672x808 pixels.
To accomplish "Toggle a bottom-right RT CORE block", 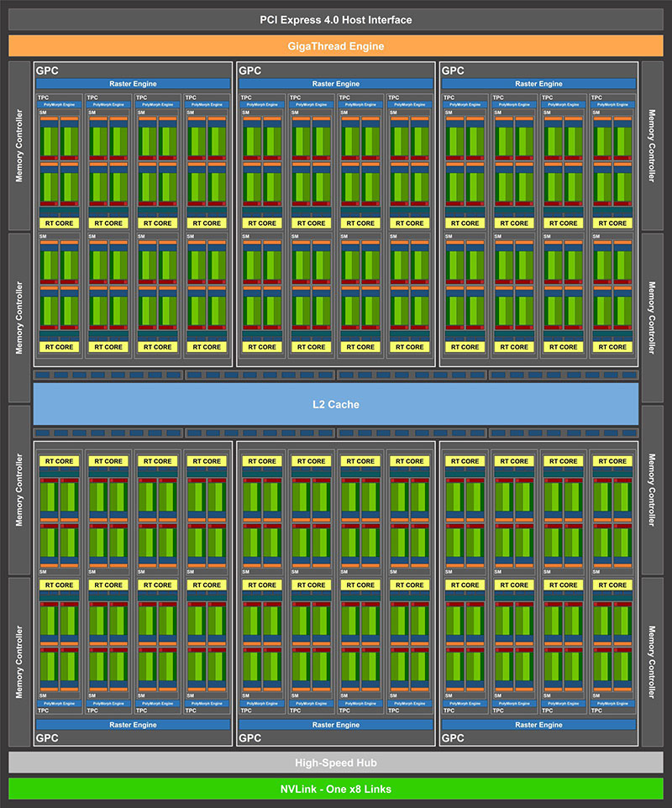I will (x=612, y=585).
